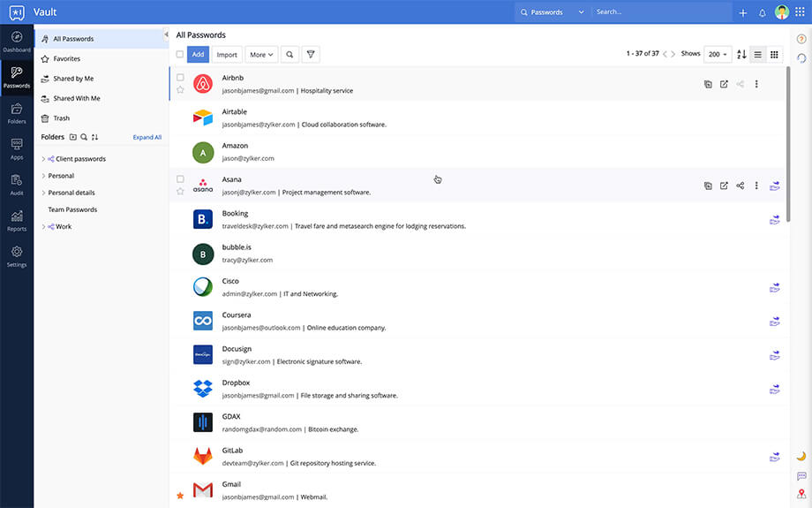Open the More dropdown menu

click(x=261, y=55)
